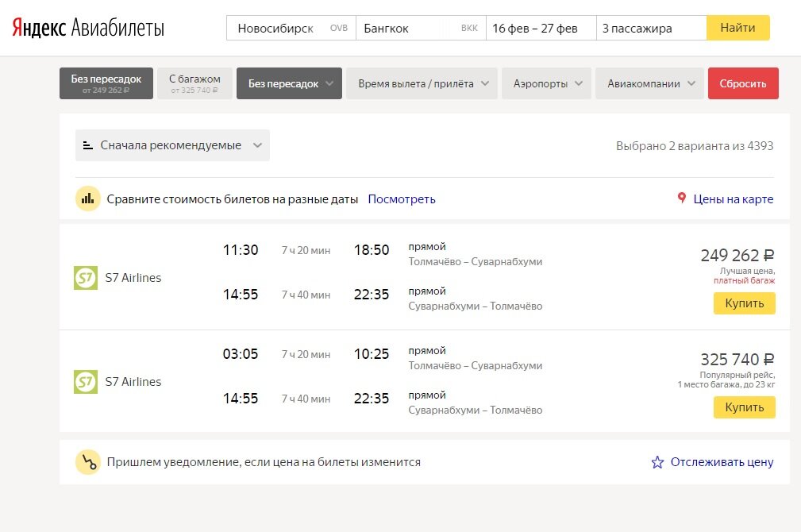Image resolution: width=801 pixels, height=532 pixels.
Task: Click the S7 logo of the 03:05 flight
Action: pos(86,382)
